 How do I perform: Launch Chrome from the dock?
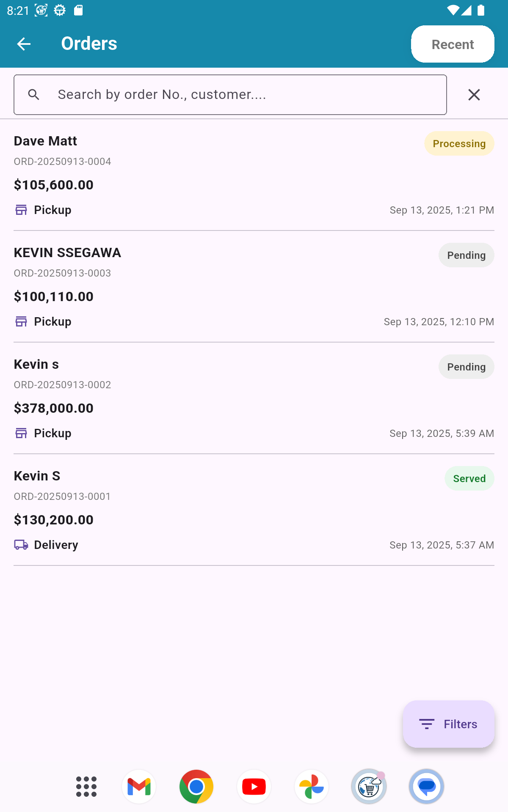(196, 787)
